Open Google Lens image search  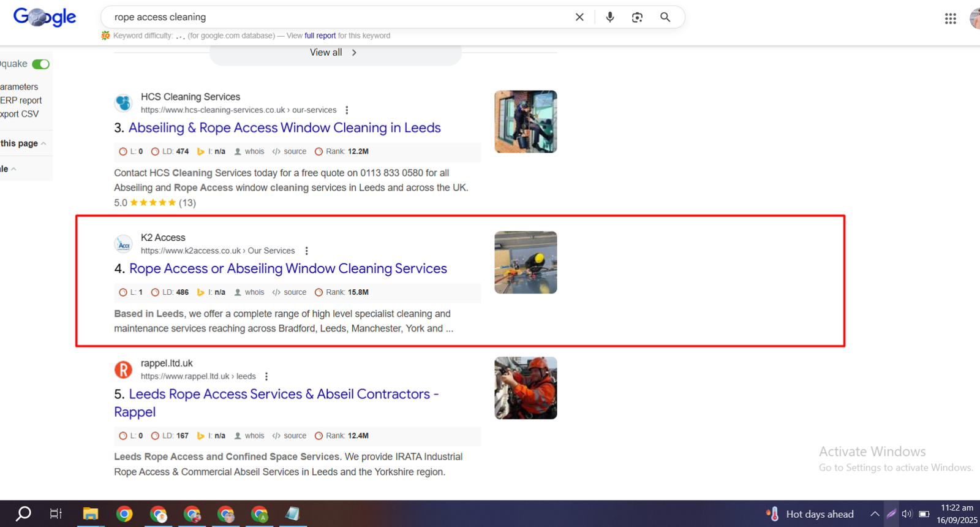(637, 17)
